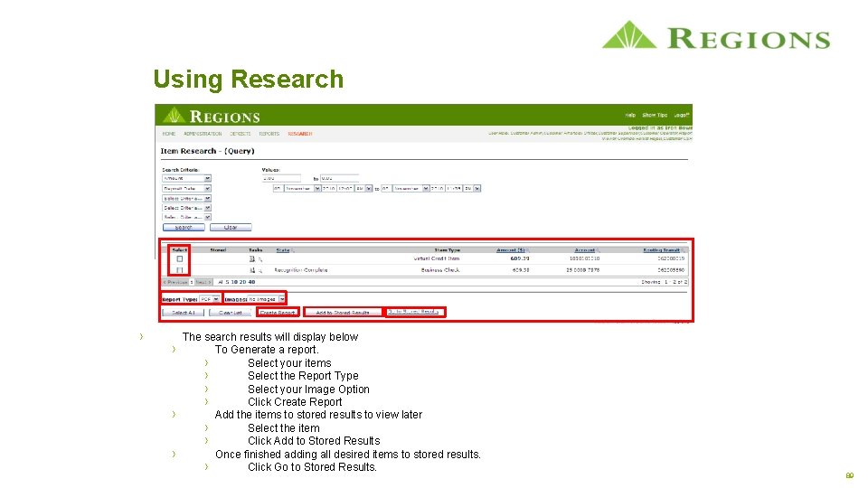
Task: Open the RESEARCH menu
Action: click(300, 134)
